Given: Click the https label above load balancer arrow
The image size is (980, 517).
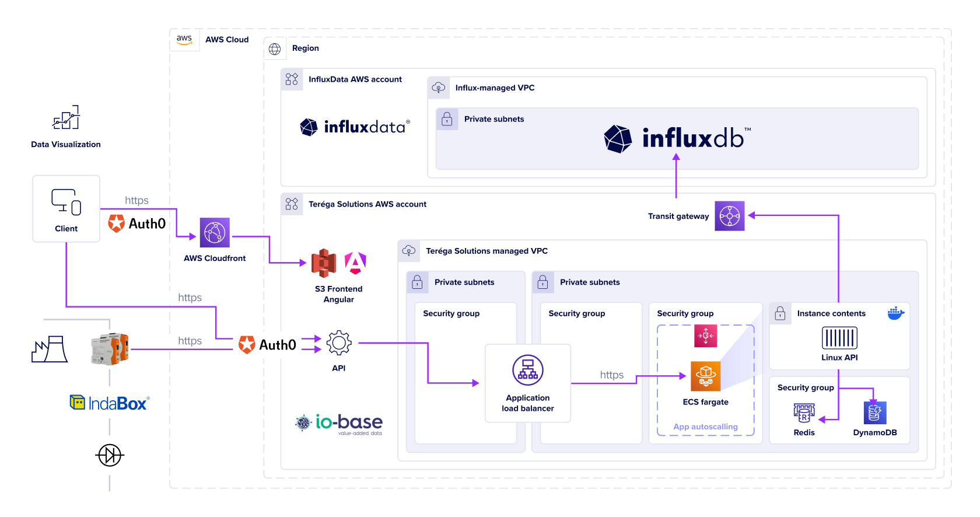Looking at the screenshot, I should coord(612,375).
